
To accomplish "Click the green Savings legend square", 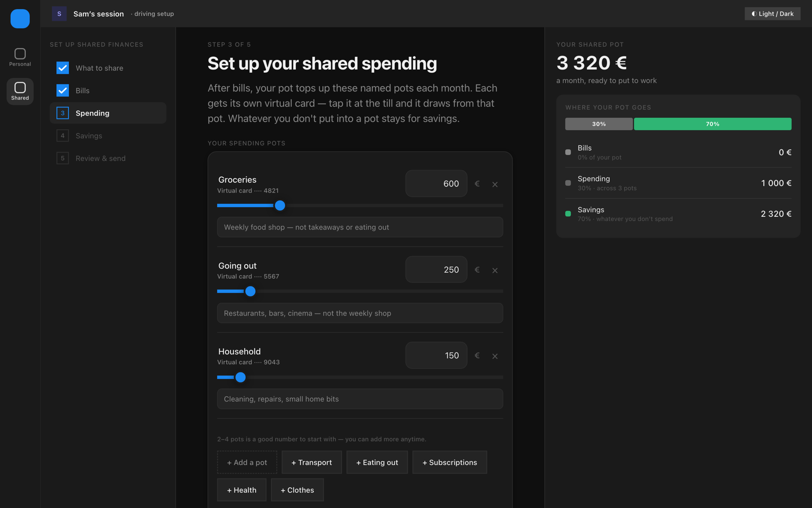I will pos(568,214).
